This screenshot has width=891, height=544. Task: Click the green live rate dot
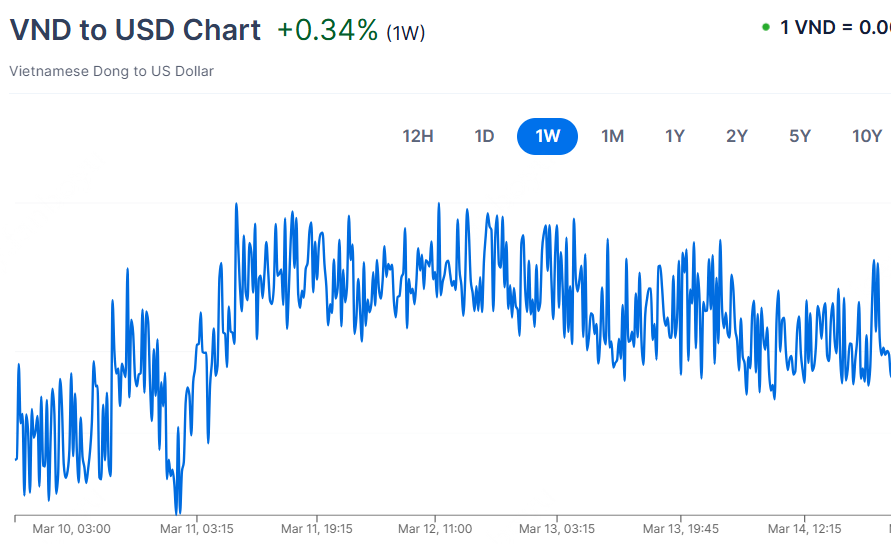(765, 27)
